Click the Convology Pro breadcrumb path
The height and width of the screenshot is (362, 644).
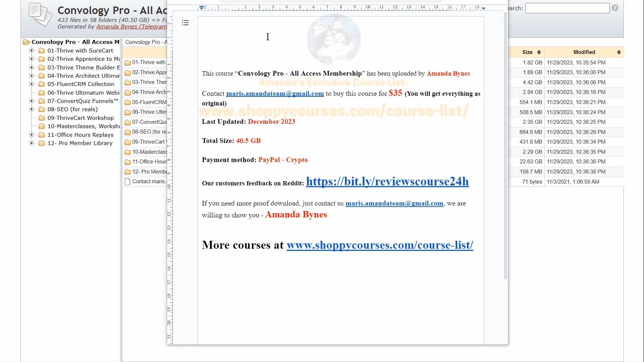146,42
